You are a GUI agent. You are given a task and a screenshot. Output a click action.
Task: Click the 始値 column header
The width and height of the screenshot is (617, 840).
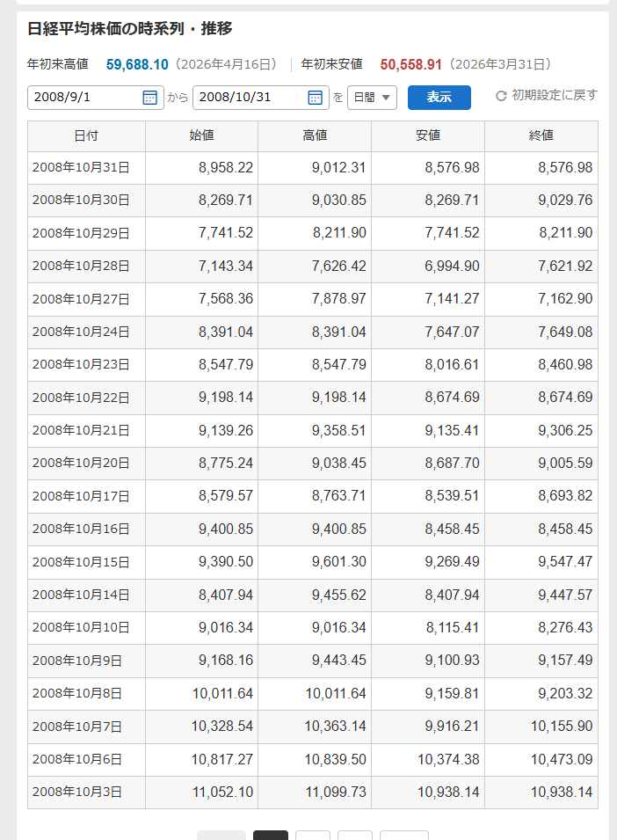pos(202,136)
